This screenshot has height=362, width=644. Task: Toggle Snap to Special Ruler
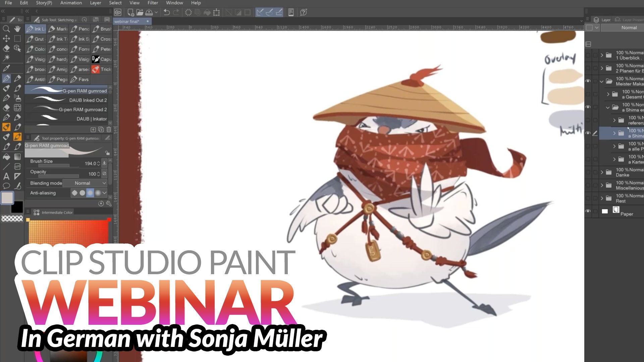(x=269, y=12)
